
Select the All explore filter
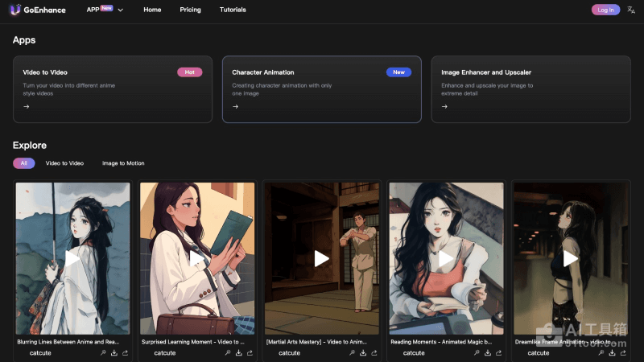pyautogui.click(x=23, y=163)
